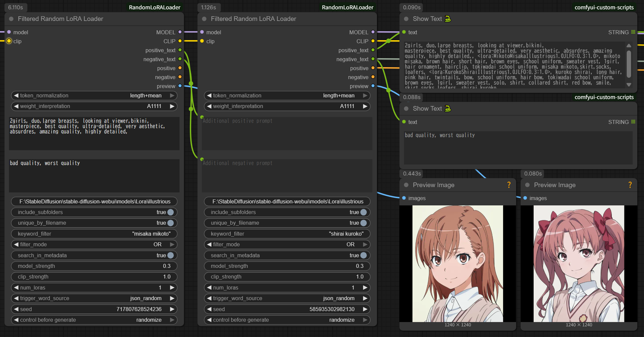The height and width of the screenshot is (337, 644).
Task: Open control before generate dropdown on first loader
Action: click(x=94, y=320)
